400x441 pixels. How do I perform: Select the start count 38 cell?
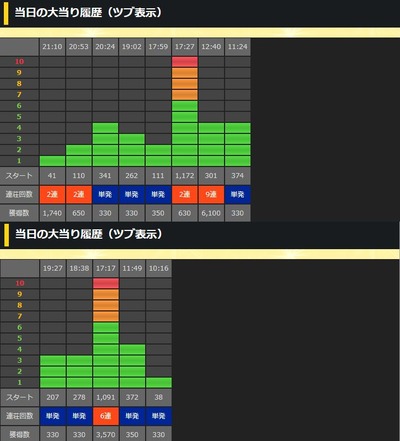click(159, 397)
